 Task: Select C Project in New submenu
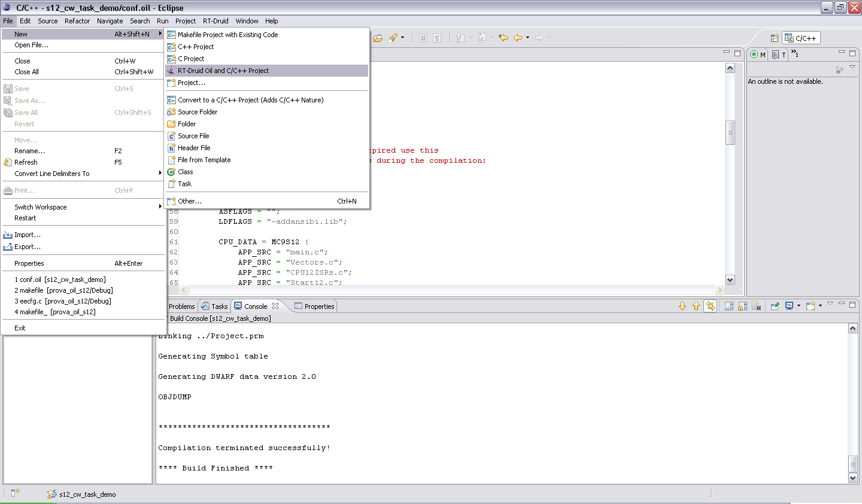(267, 59)
